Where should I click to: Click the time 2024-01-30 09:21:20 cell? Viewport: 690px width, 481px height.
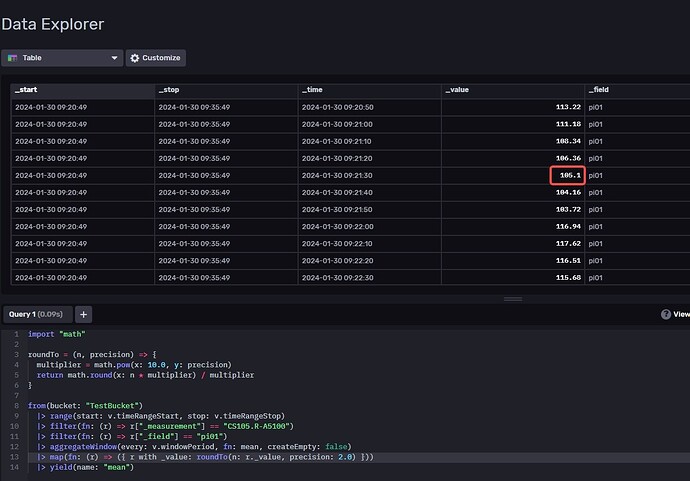point(370,158)
